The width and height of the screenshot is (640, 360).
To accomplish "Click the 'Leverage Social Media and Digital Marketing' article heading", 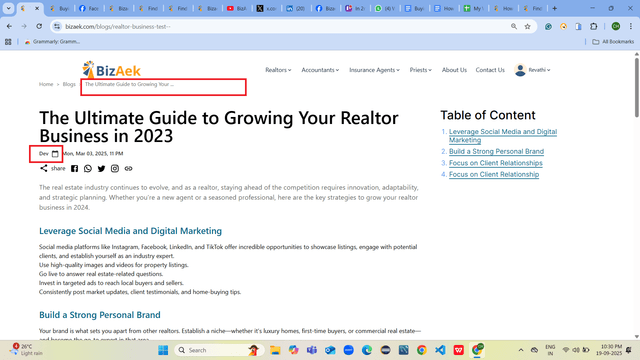I will [x=130, y=231].
